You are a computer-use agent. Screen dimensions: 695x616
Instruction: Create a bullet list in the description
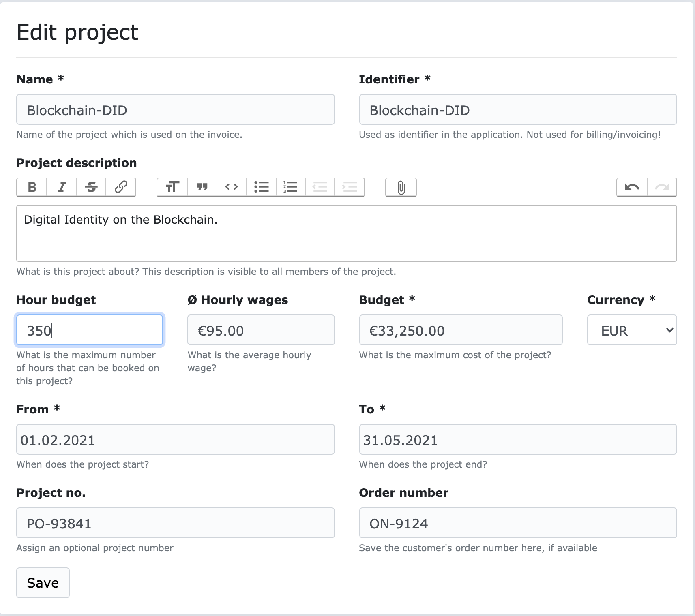[261, 187]
